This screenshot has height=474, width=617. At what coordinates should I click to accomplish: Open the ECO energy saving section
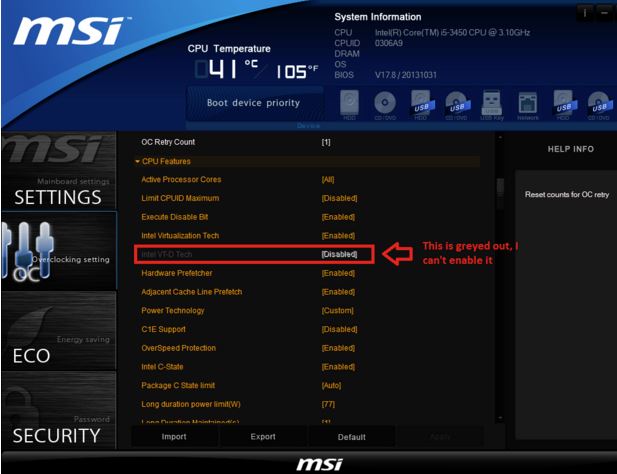point(59,331)
